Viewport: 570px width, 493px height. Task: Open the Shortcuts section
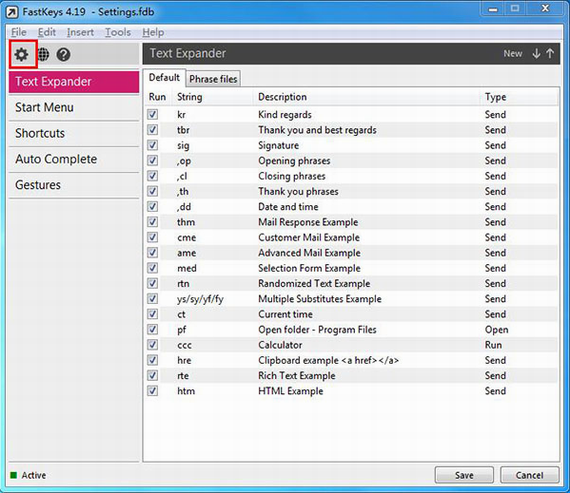tap(74, 133)
